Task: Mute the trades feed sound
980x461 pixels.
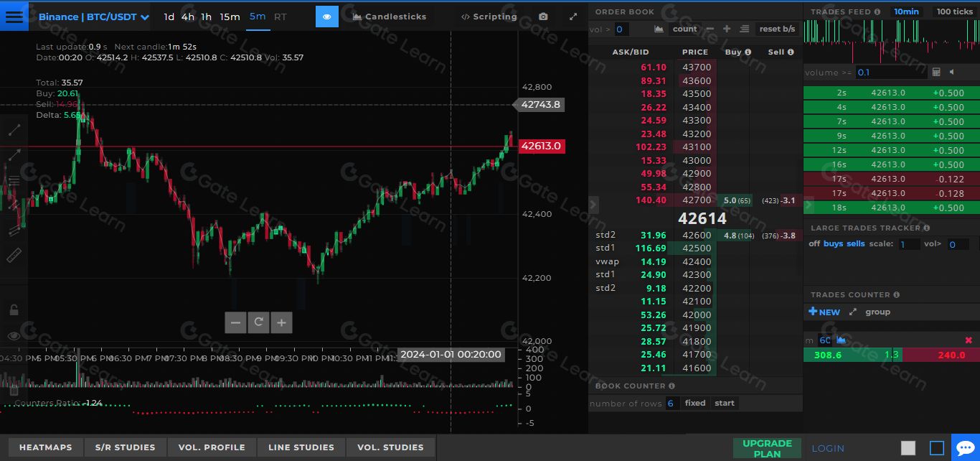Action: click(x=952, y=73)
